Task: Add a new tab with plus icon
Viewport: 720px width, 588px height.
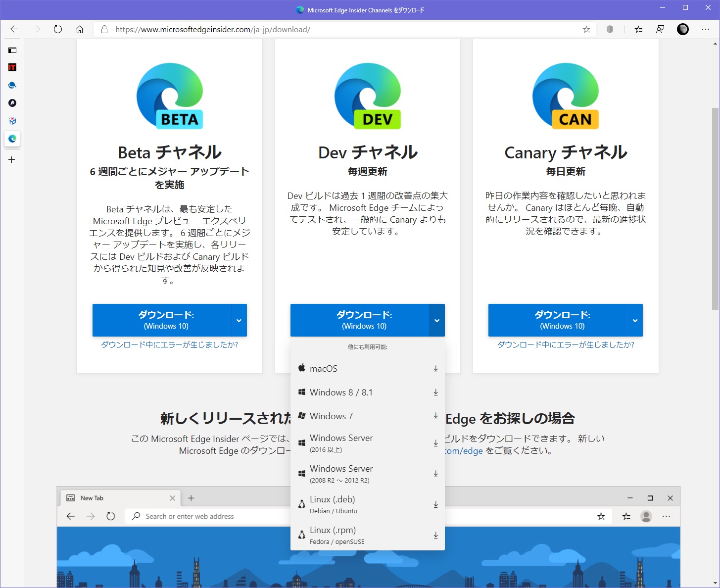Action: (x=12, y=160)
